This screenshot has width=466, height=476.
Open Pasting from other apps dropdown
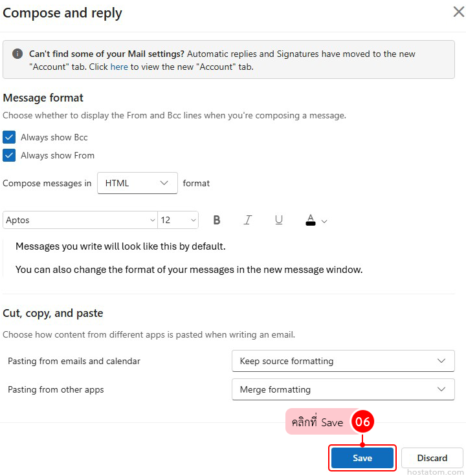(343, 389)
